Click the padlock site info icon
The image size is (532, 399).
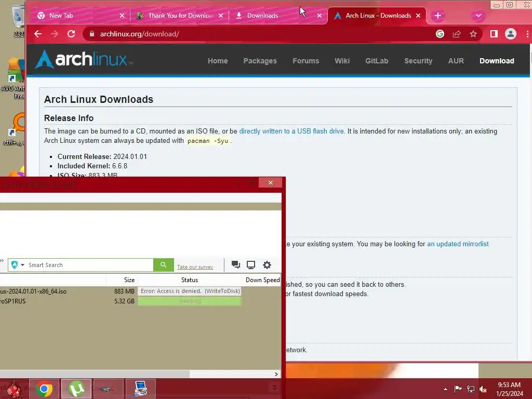[x=91, y=34]
